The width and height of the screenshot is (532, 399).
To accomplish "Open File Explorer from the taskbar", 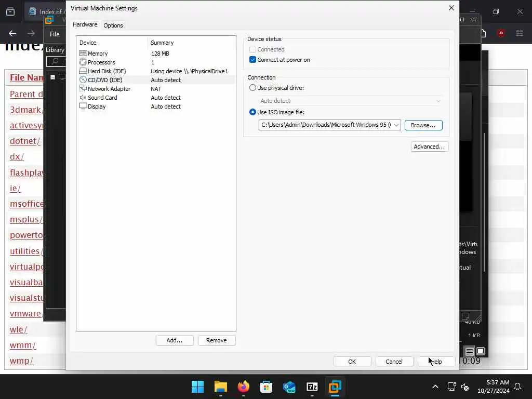I will 220,387.
